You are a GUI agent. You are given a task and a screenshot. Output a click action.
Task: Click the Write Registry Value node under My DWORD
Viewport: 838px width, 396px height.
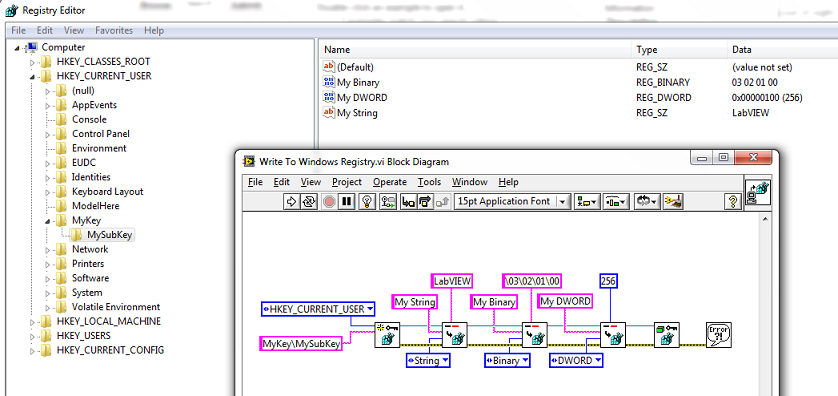[x=612, y=335]
